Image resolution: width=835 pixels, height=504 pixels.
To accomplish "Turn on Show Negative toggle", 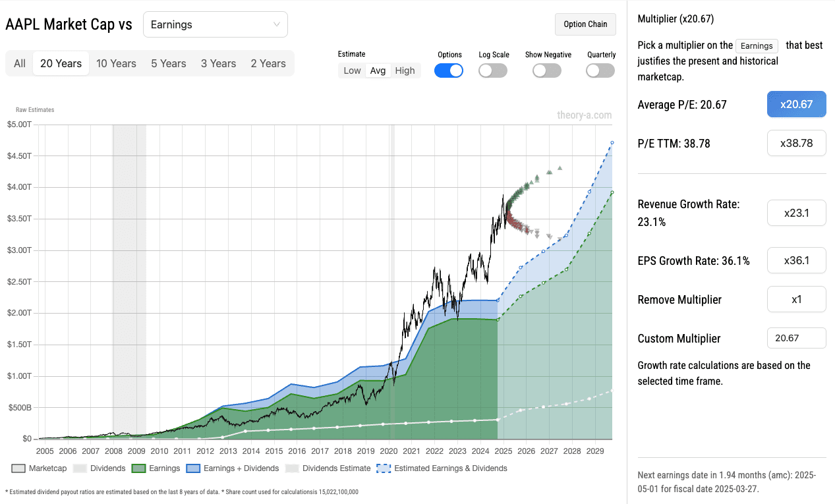I will (x=547, y=70).
